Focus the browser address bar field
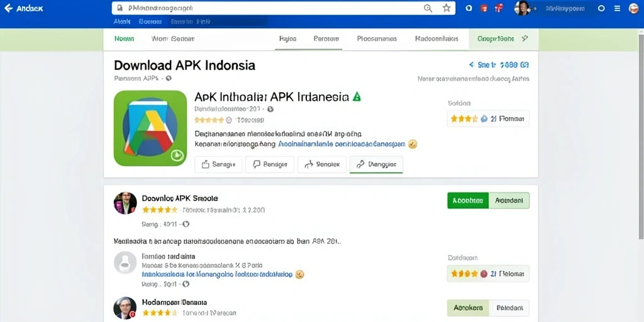This screenshot has width=644, height=322. [284, 8]
